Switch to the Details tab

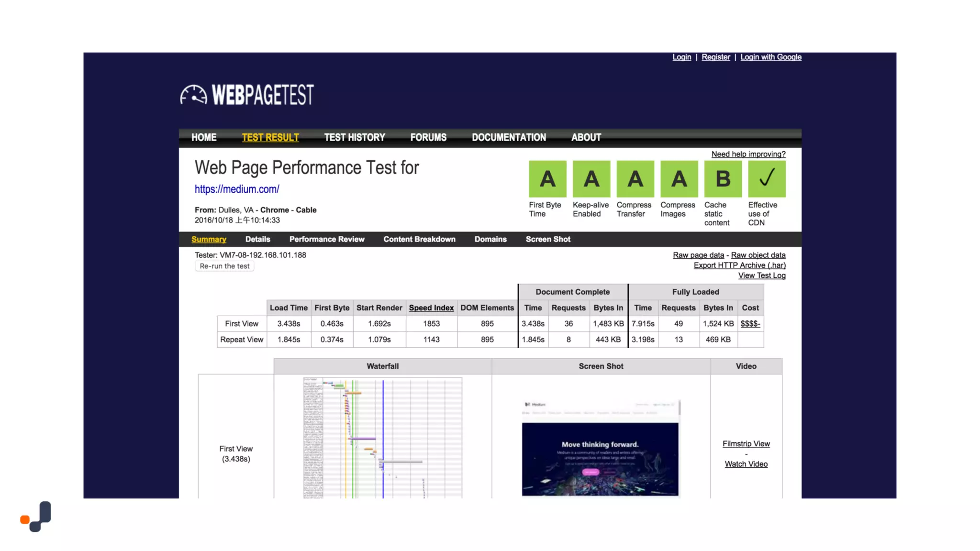tap(257, 239)
